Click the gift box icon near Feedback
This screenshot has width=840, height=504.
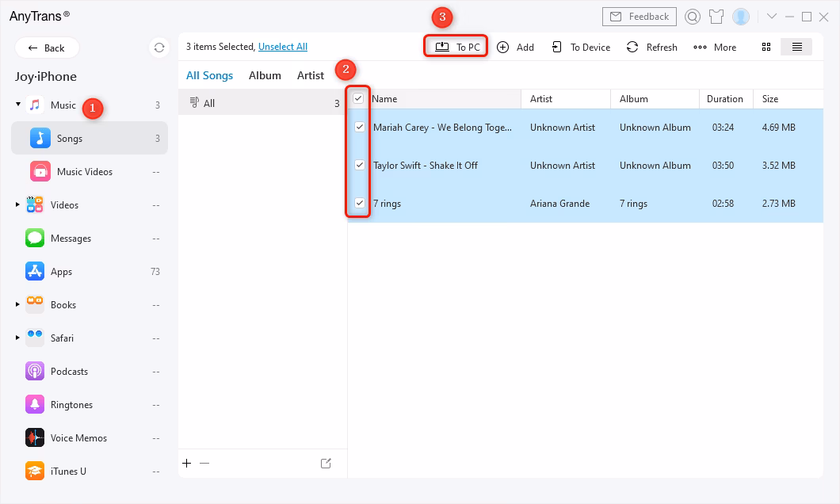pos(716,16)
